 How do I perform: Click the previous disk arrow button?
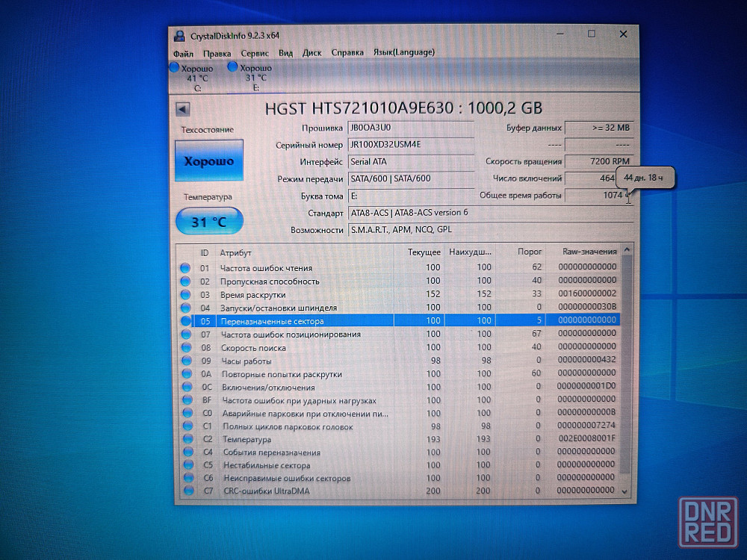[182, 109]
